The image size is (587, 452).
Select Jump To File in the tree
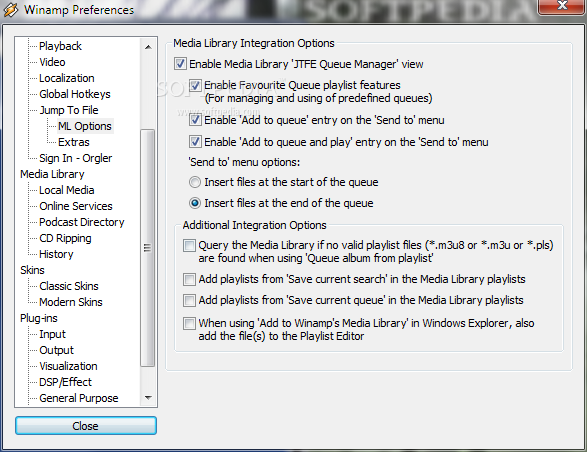(69, 110)
